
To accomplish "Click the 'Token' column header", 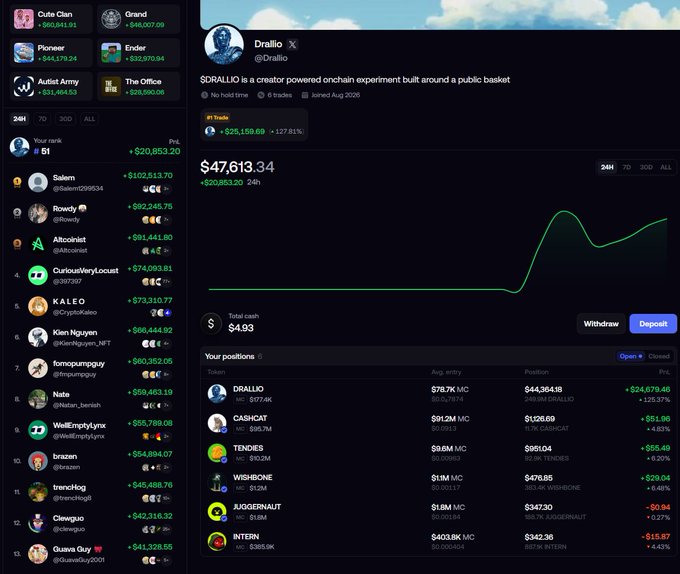I will pyautogui.click(x=216, y=372).
